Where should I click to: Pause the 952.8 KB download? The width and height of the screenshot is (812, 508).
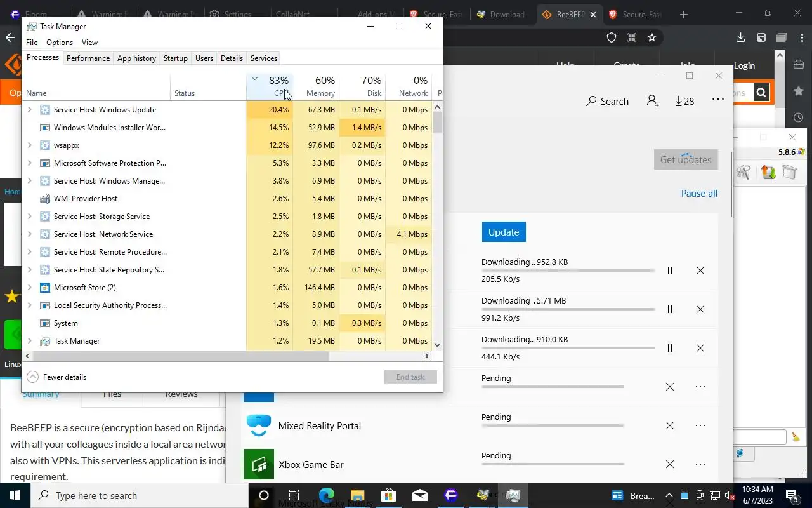coord(670,271)
